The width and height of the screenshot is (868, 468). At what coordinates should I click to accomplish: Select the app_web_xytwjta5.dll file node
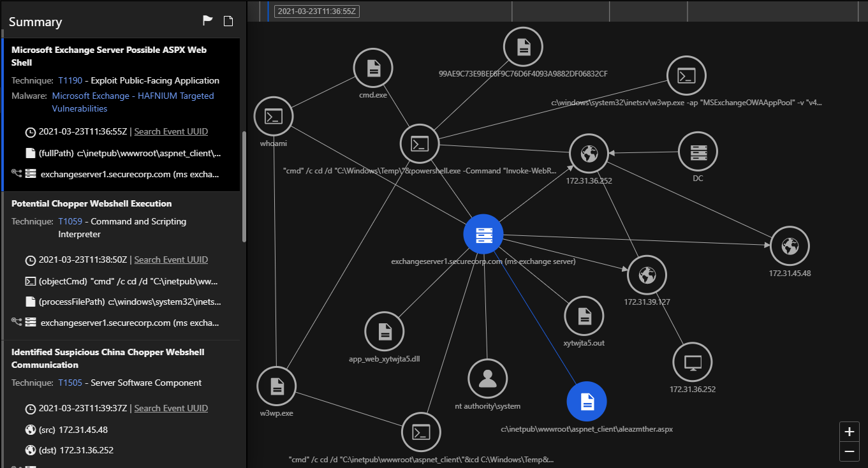[385, 332]
